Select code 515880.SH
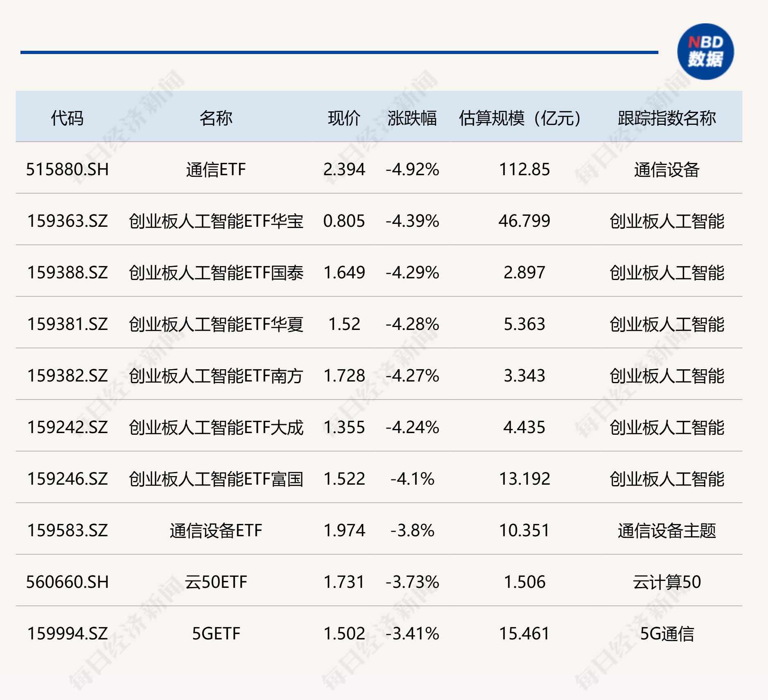 tap(67, 169)
